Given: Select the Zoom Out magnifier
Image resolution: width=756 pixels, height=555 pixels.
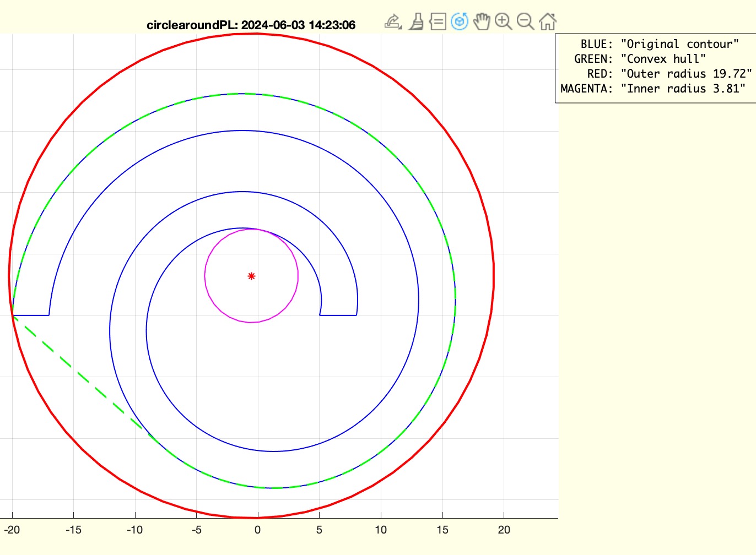Looking at the screenshot, I should tap(525, 22).
